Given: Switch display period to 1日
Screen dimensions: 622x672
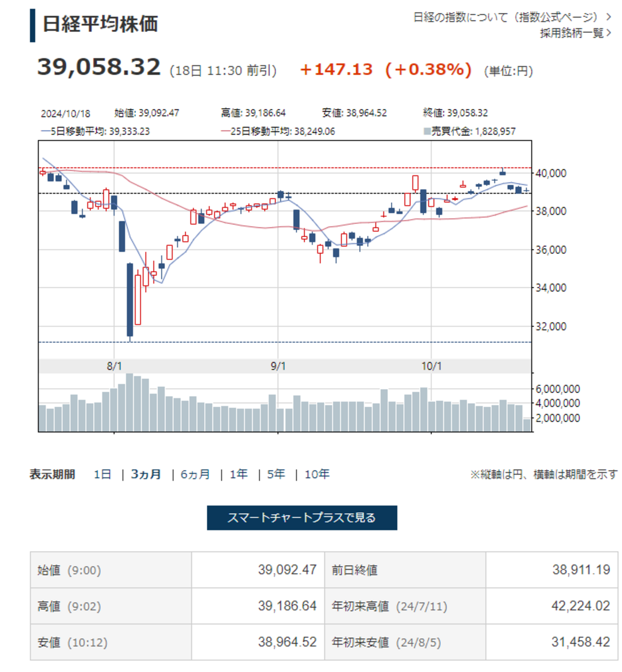Looking at the screenshot, I should pos(102,474).
